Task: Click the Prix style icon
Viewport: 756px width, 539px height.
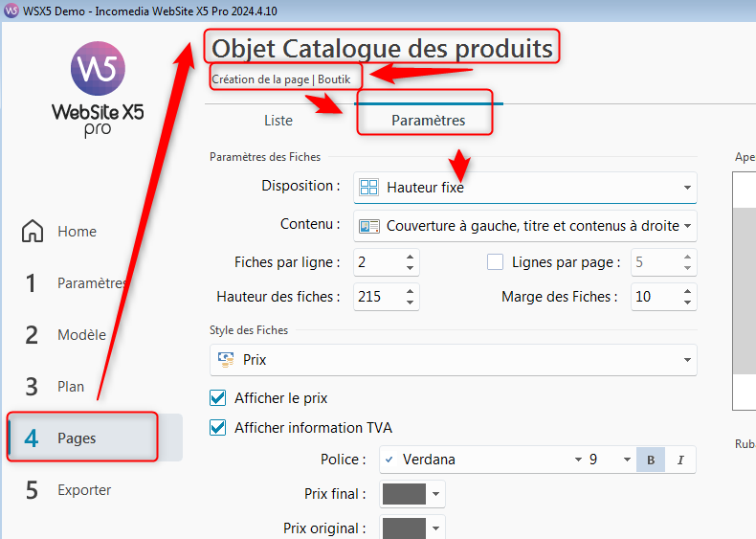Action: 226,360
